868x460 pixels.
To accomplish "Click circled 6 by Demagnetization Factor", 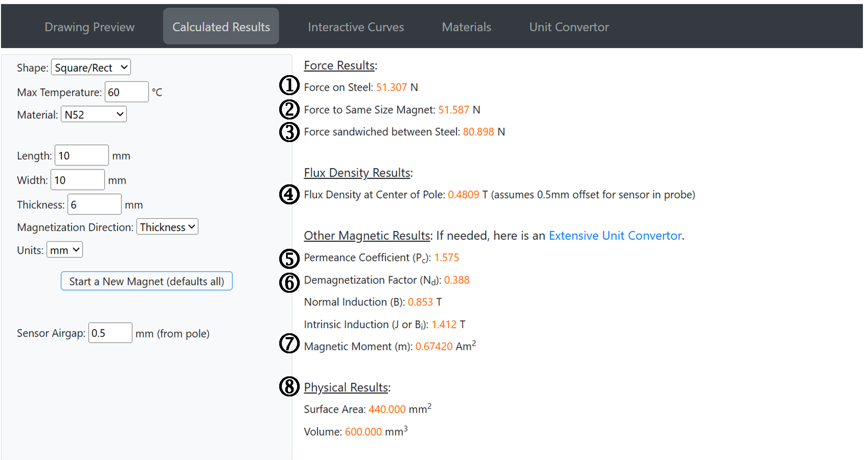I will (289, 282).
